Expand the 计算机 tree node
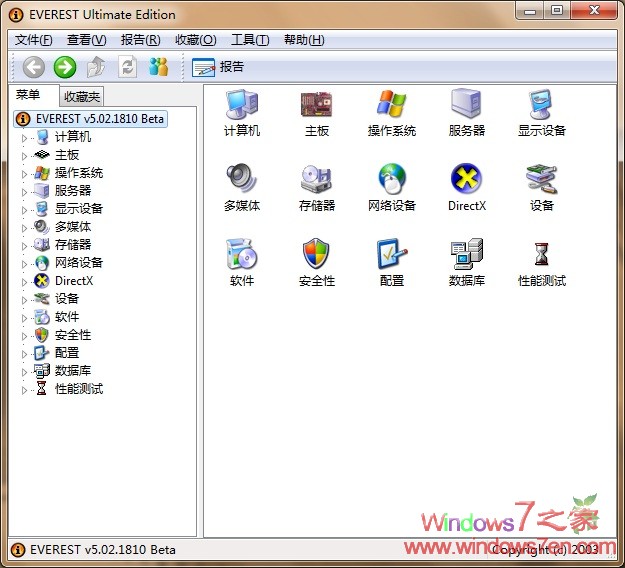This screenshot has height=568, width=625. point(24,138)
